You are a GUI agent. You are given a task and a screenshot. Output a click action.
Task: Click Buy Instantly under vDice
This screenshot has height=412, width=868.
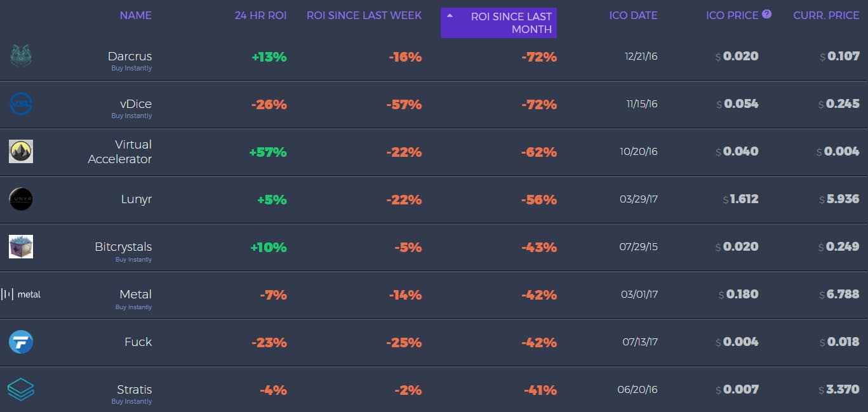point(131,116)
